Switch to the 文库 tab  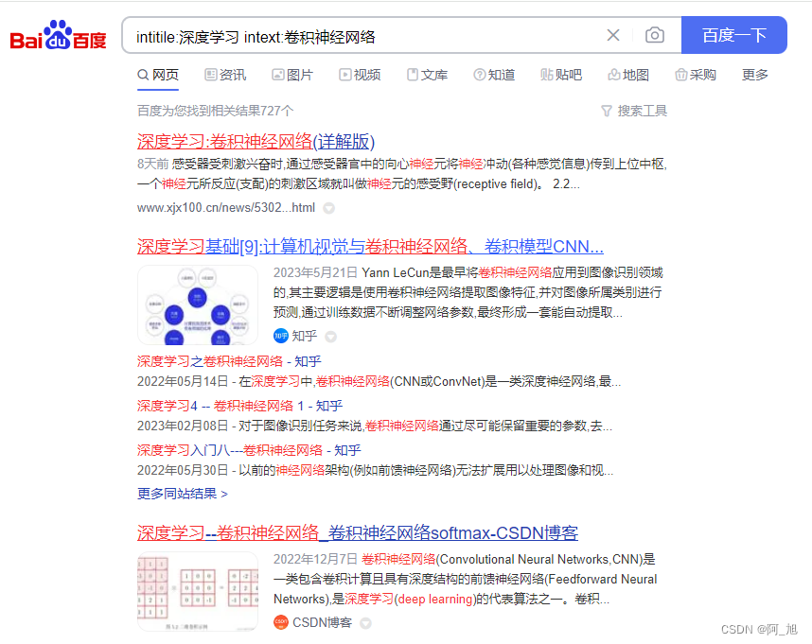tap(427, 75)
